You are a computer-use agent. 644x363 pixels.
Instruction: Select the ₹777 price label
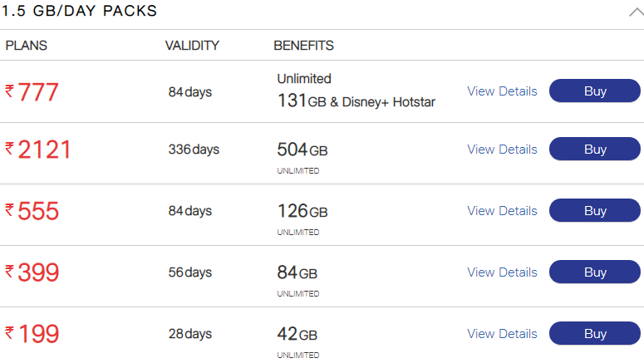[32, 92]
